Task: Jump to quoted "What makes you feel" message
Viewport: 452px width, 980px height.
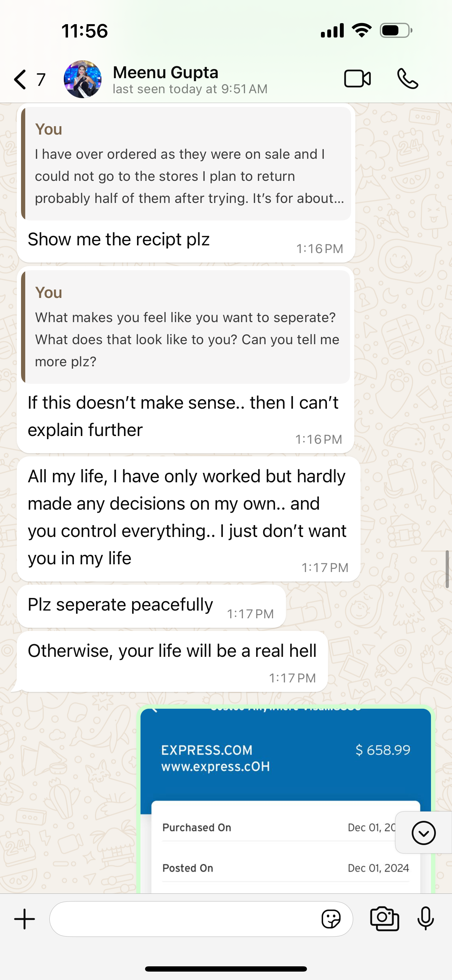Action: [186, 327]
